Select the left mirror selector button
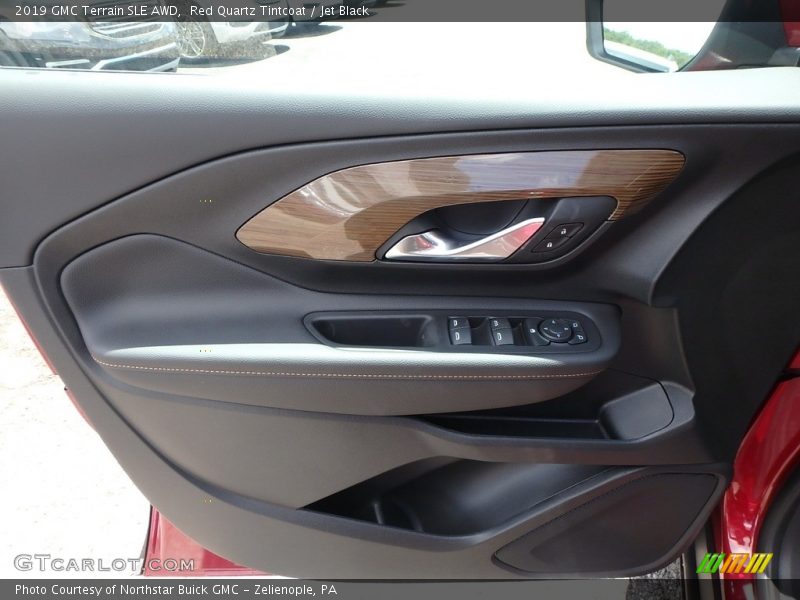The image size is (800, 600). coord(533,330)
